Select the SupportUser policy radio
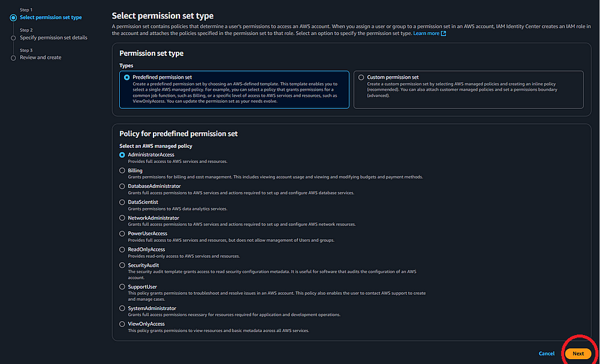Image resolution: width=602 pixels, height=364 pixels. point(123,287)
